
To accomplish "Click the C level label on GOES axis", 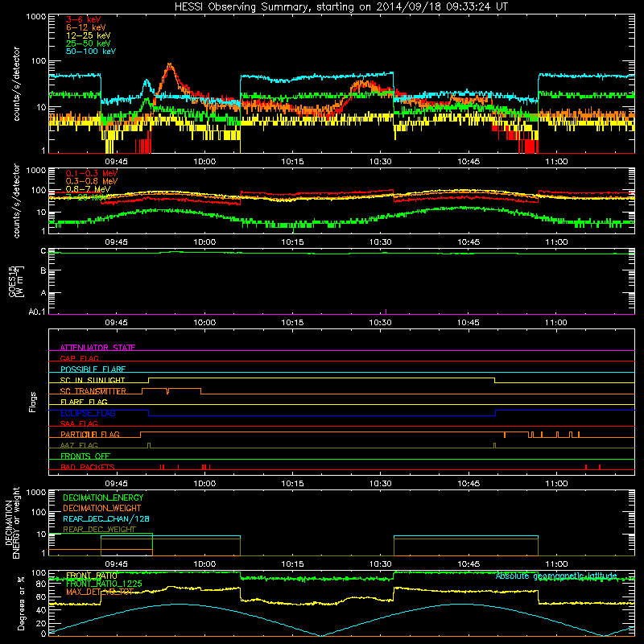I will [x=43, y=251].
